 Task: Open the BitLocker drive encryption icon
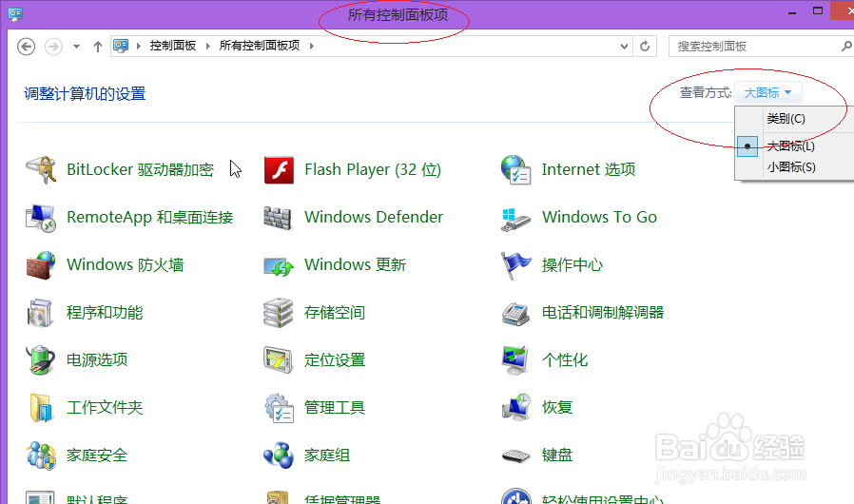[42, 170]
